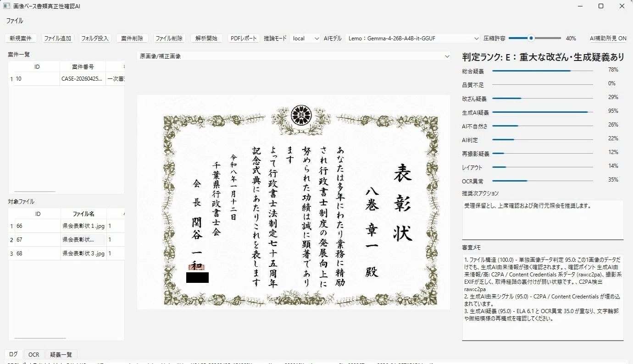Click the 推奨次アクション text box
The width and height of the screenshot is (633, 364).
[x=543, y=220]
